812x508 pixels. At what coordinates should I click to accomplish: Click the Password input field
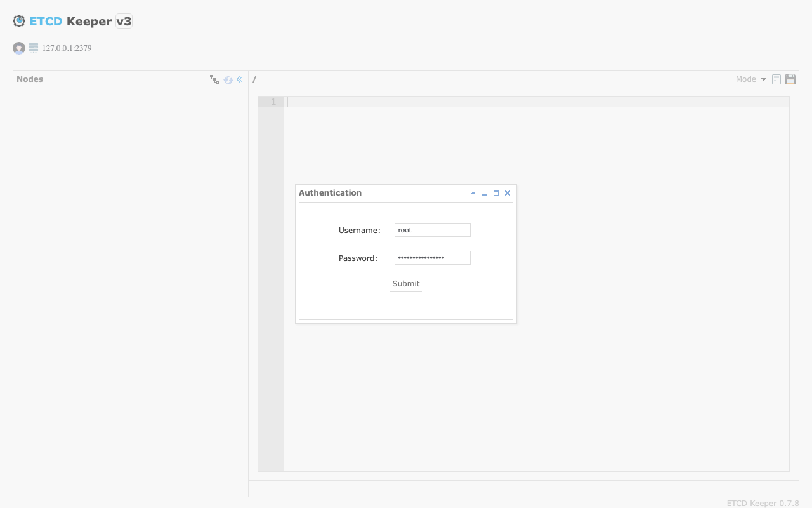tap(433, 258)
